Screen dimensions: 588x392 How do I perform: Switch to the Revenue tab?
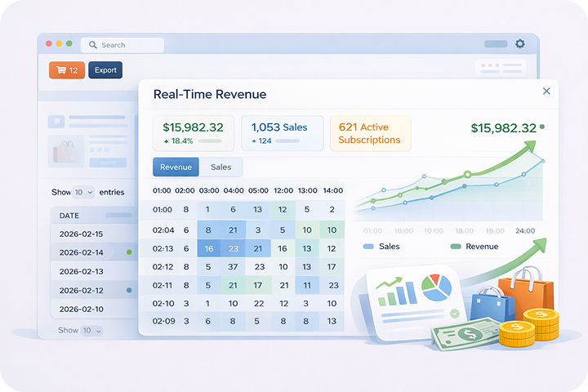[x=176, y=167]
